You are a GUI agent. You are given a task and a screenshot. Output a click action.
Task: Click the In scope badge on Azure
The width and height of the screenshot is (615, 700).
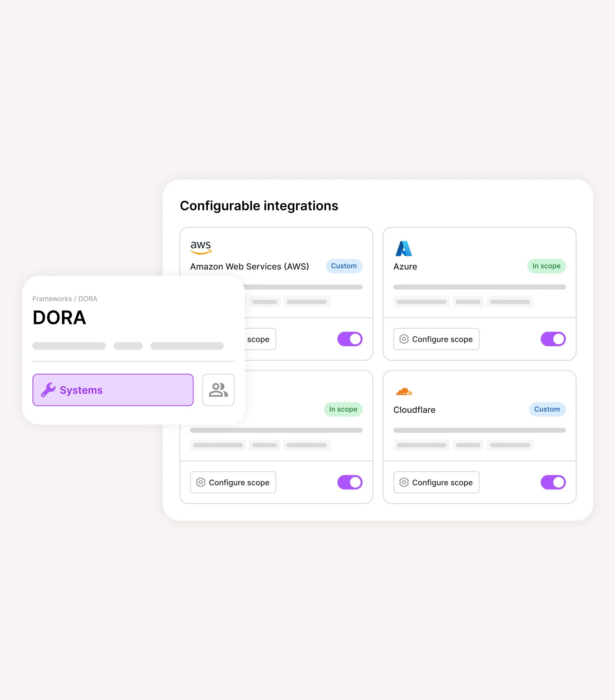[x=546, y=266]
